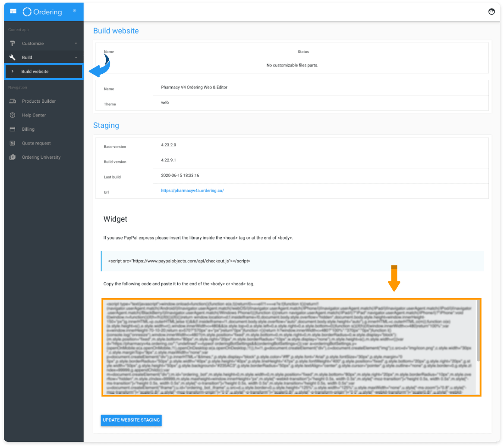Open Build website submenu item

44,71
